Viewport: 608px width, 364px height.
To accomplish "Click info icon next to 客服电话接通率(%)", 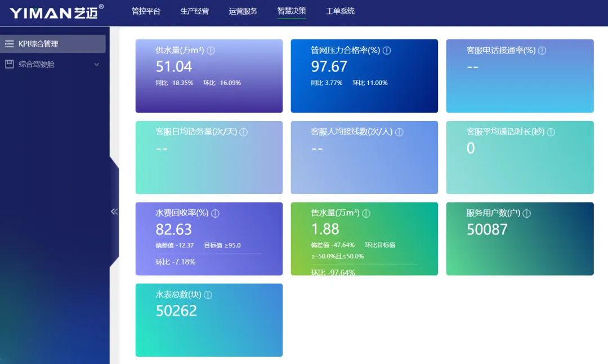I will (x=542, y=51).
